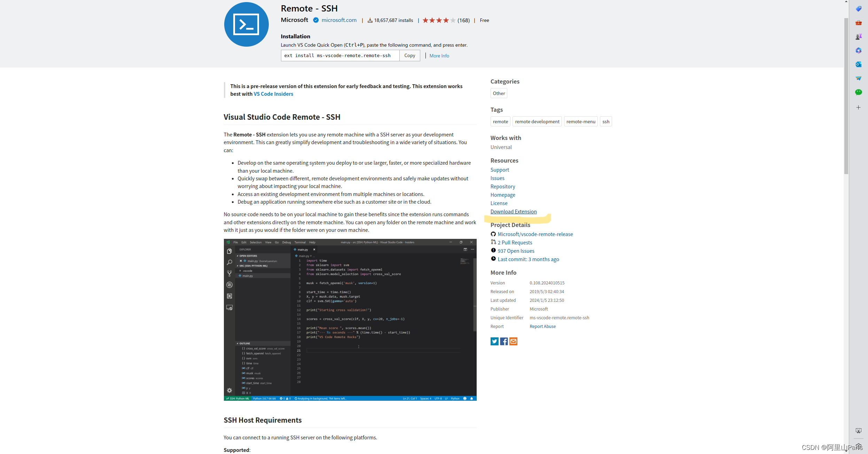The image size is (868, 454).
Task: Click the Remote-SSH extension icon
Action: click(246, 24)
